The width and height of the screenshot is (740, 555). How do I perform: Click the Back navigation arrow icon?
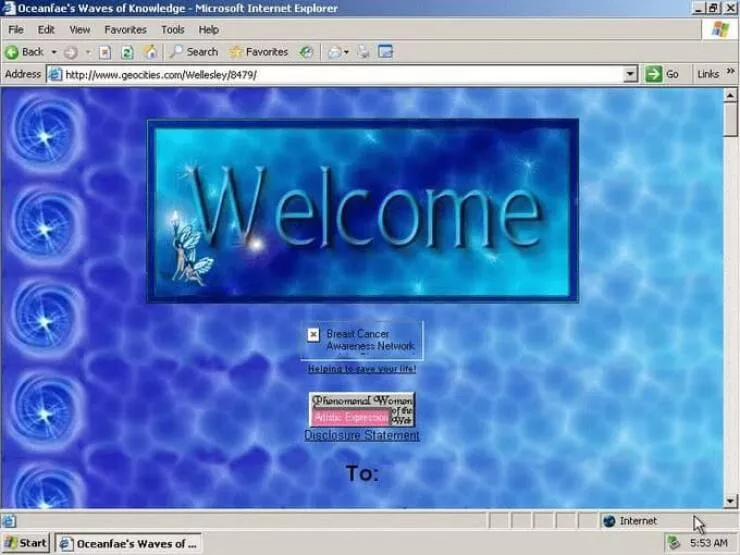click(x=12, y=52)
